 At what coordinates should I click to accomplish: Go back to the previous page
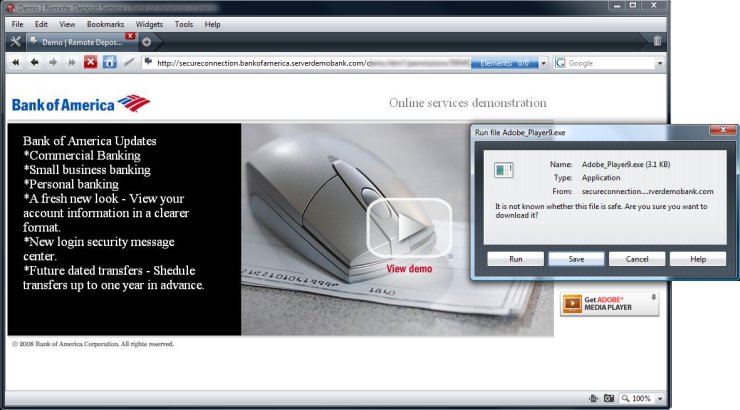(x=35, y=62)
